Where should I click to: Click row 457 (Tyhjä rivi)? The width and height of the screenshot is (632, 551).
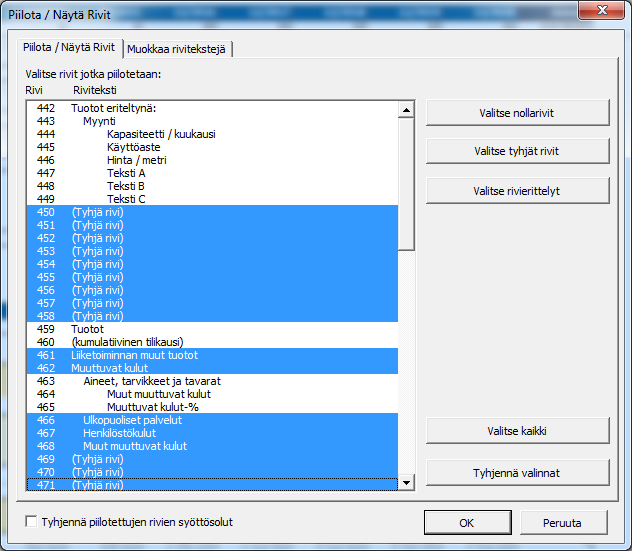click(x=212, y=303)
